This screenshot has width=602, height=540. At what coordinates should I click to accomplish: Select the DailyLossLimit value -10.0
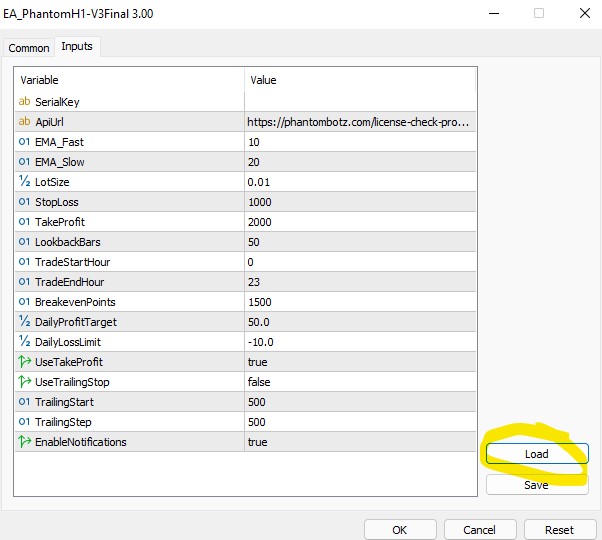pos(360,342)
